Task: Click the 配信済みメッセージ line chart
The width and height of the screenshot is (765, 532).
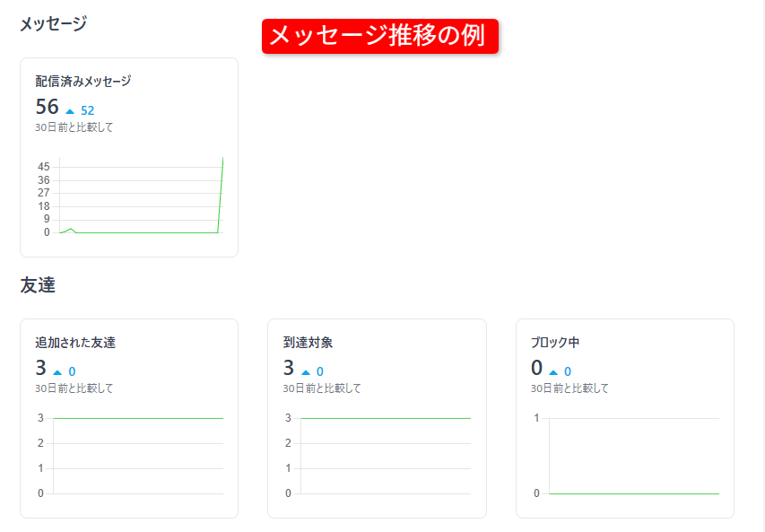Action: 139,197
